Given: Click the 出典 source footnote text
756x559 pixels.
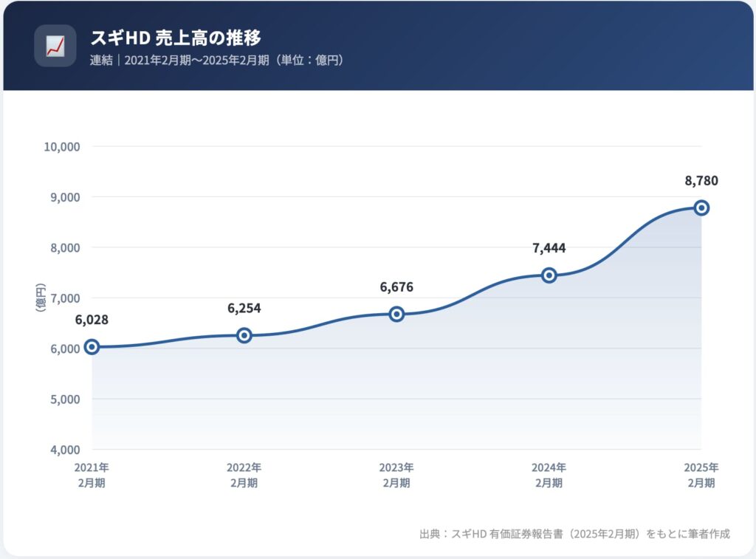Looking at the screenshot, I should (x=574, y=534).
